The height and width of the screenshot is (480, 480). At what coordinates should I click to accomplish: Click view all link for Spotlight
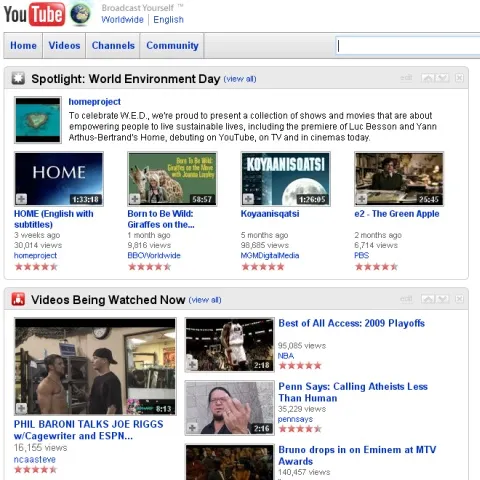click(240, 79)
